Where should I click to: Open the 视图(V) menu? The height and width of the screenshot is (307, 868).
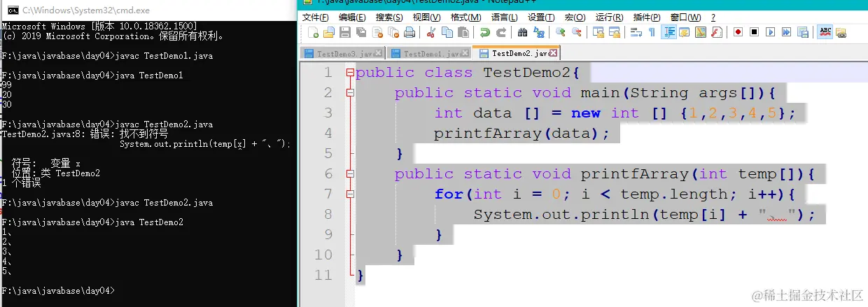(x=427, y=17)
